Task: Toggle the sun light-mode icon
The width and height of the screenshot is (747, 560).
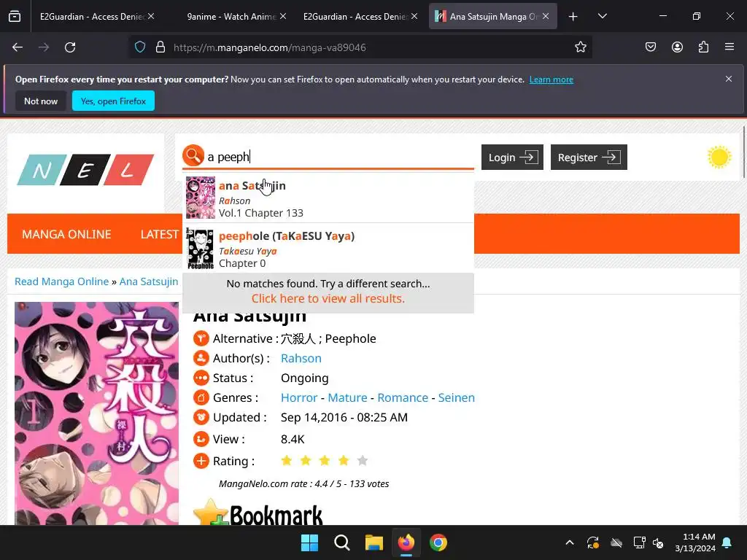Action: pyautogui.click(x=719, y=157)
